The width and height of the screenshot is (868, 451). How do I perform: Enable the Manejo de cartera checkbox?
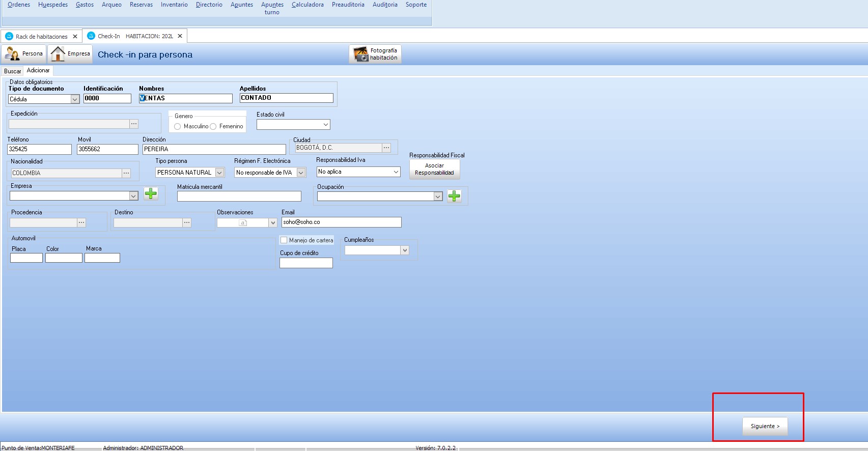click(x=284, y=240)
